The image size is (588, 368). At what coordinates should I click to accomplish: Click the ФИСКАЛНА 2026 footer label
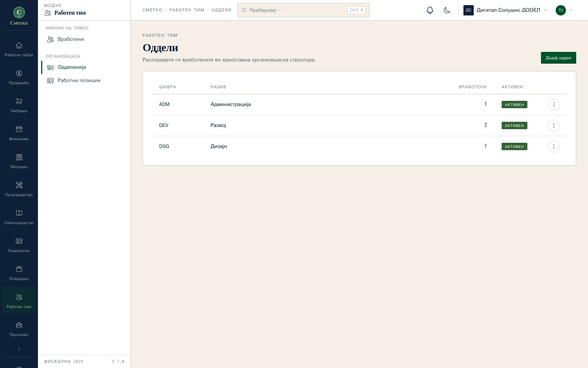click(x=64, y=361)
